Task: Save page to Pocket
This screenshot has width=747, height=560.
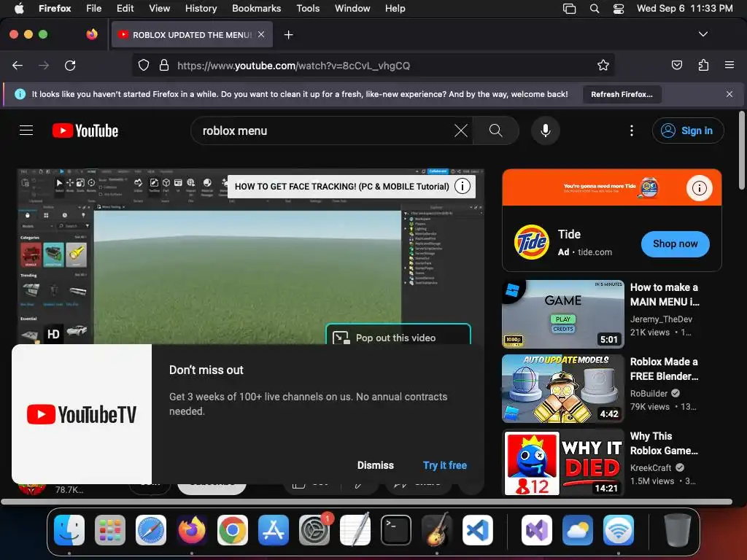Action: point(676,65)
